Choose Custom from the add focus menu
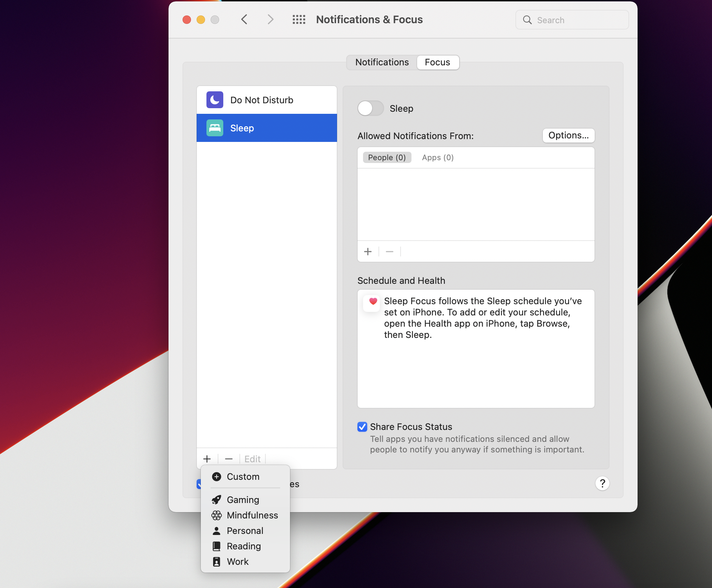The width and height of the screenshot is (712, 588). pos(243,477)
